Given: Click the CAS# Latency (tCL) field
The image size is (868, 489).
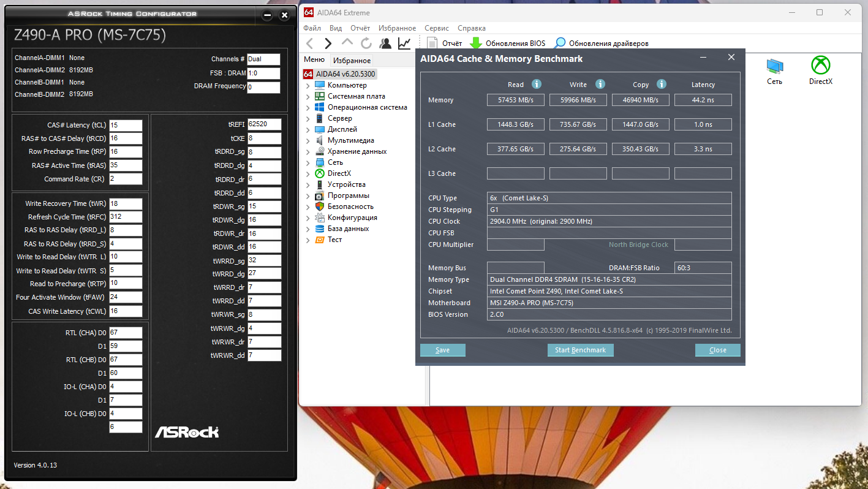Looking at the screenshot, I should tap(126, 125).
